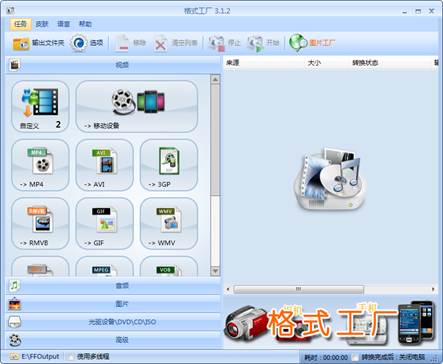
Task: Open the 任务 menu
Action: click(21, 24)
